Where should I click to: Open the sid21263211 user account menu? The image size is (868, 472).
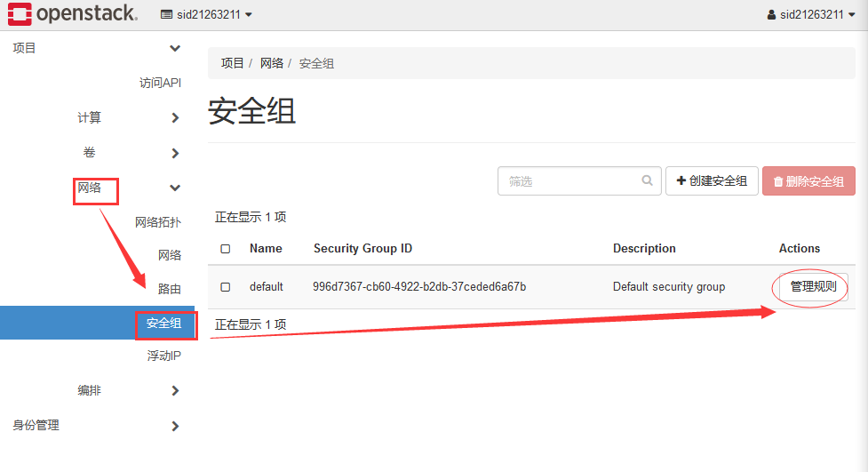pyautogui.click(x=811, y=14)
